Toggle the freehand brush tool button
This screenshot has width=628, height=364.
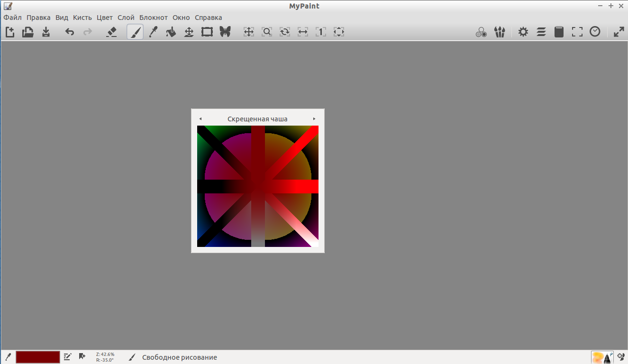135,32
